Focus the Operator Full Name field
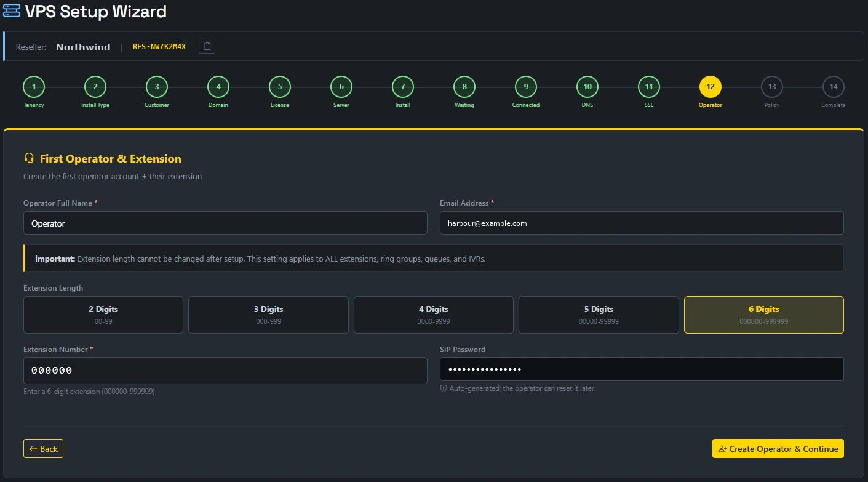The image size is (868, 482). (x=225, y=223)
